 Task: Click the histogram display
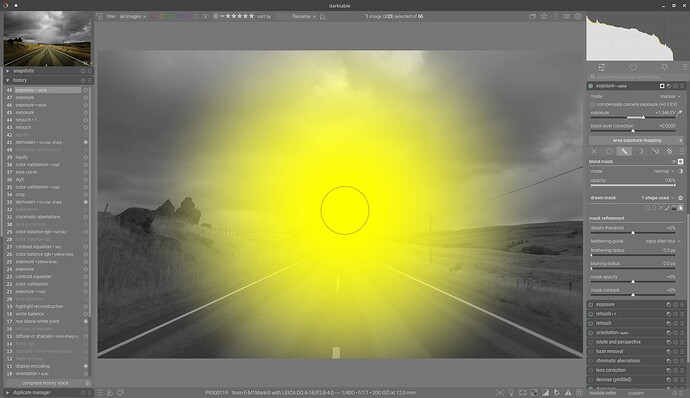637,37
